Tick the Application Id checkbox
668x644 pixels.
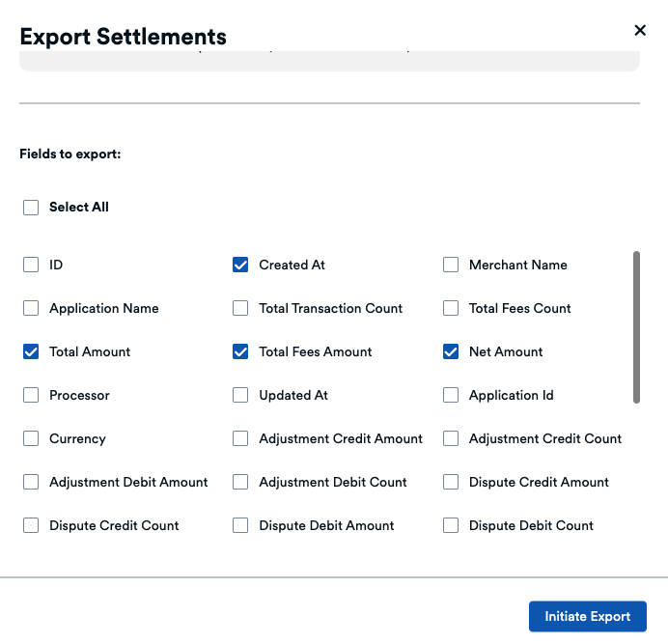(x=451, y=395)
